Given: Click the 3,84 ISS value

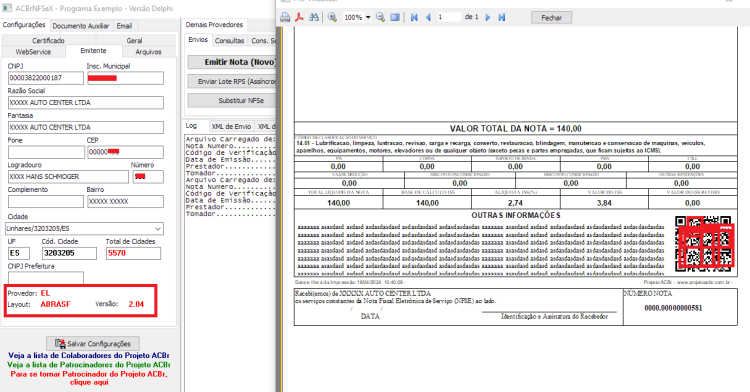Looking at the screenshot, I should (x=604, y=203).
